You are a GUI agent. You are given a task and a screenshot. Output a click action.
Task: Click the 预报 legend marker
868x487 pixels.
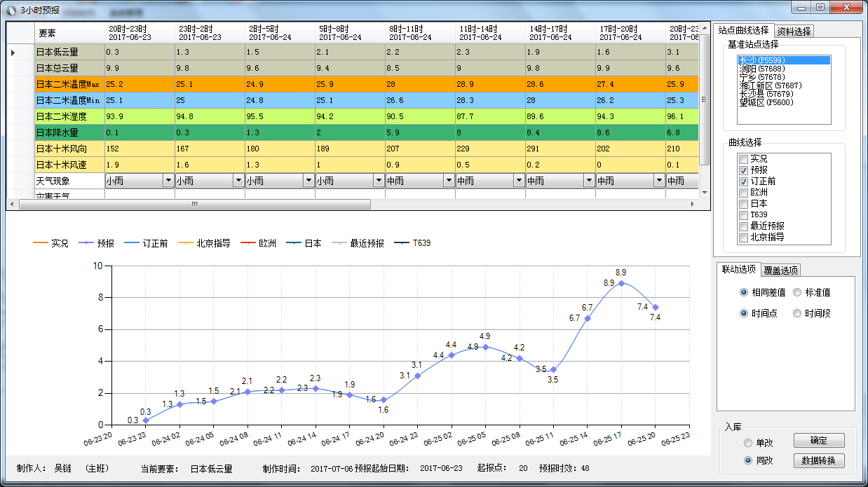click(x=86, y=244)
